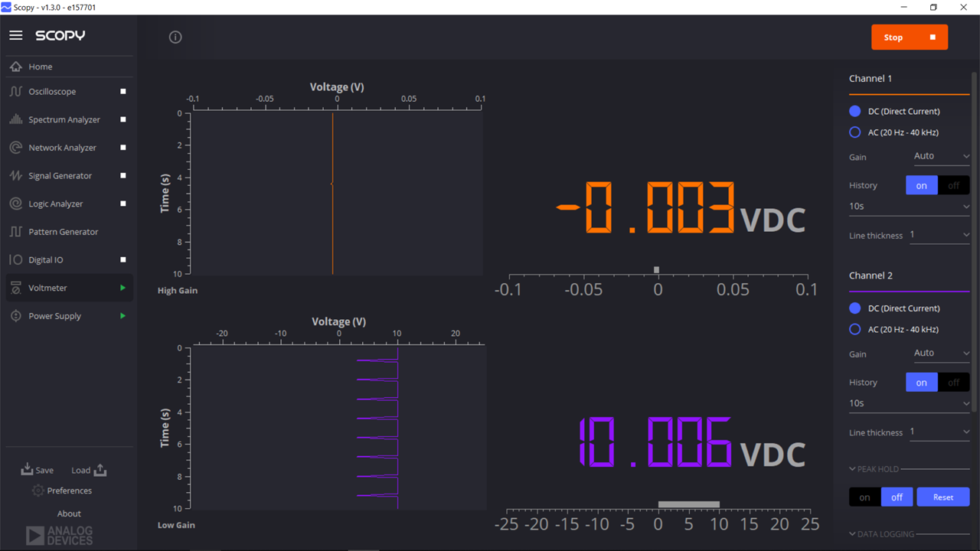The width and height of the screenshot is (980, 551).
Task: Click the Digital IO icon
Action: [x=16, y=260]
